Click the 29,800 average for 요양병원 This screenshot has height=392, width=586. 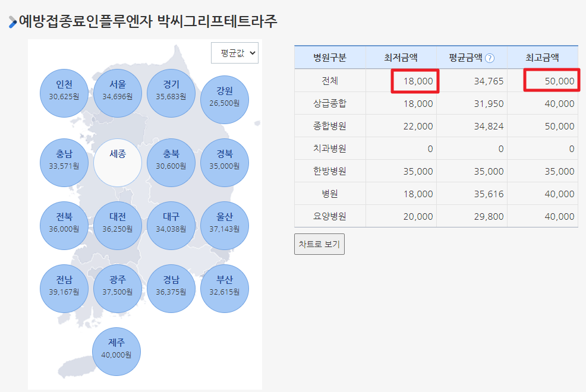[489, 217]
